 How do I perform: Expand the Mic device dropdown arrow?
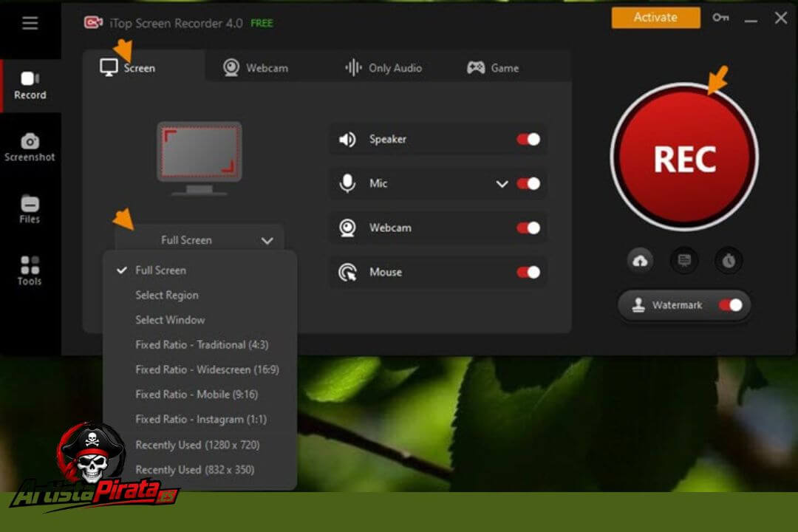(502, 184)
